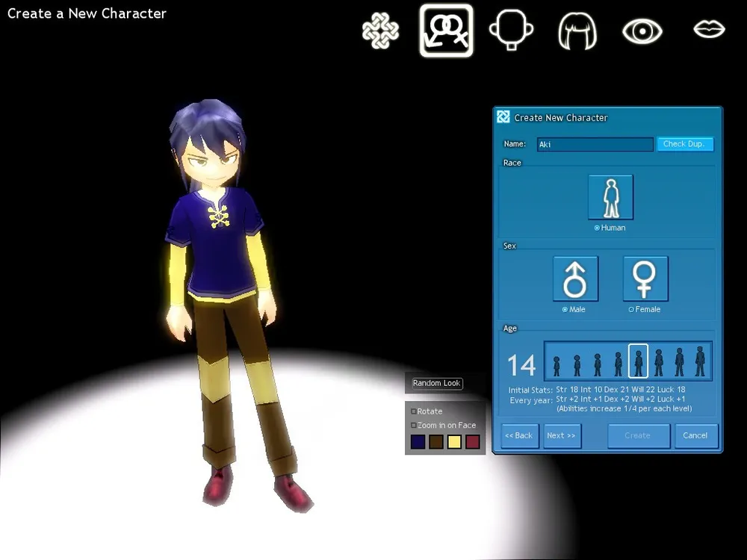Select the Female radio button
747x560 pixels.
pyautogui.click(x=631, y=309)
